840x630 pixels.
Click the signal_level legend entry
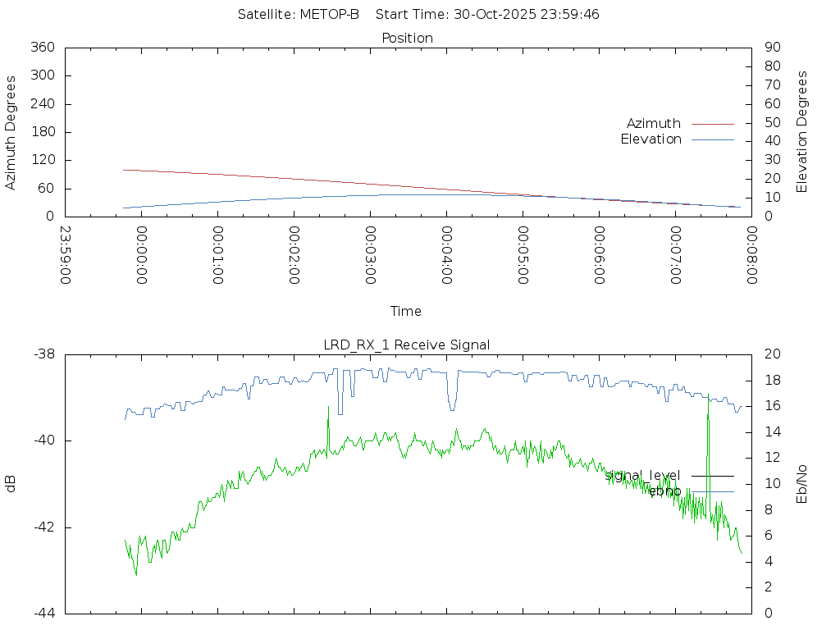tap(642, 475)
